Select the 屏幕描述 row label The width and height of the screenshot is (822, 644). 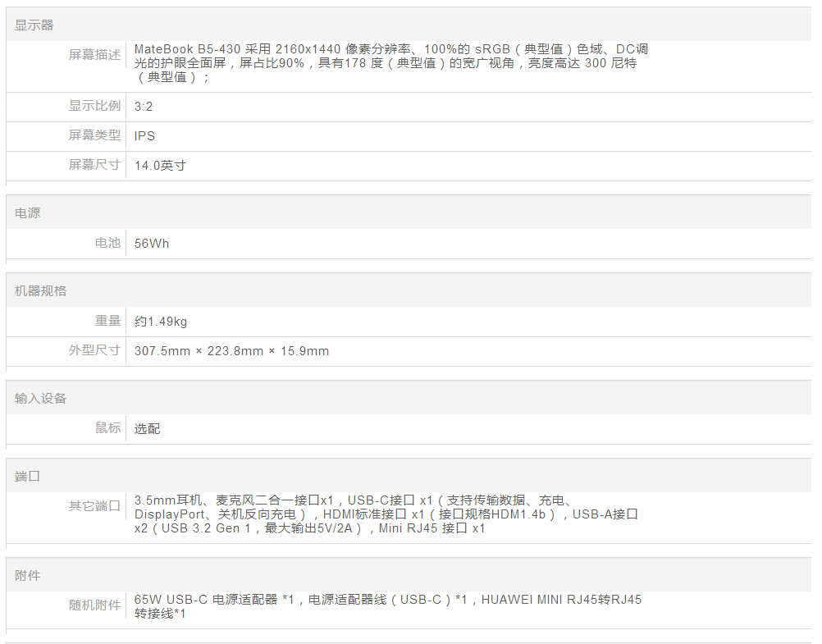(94, 55)
